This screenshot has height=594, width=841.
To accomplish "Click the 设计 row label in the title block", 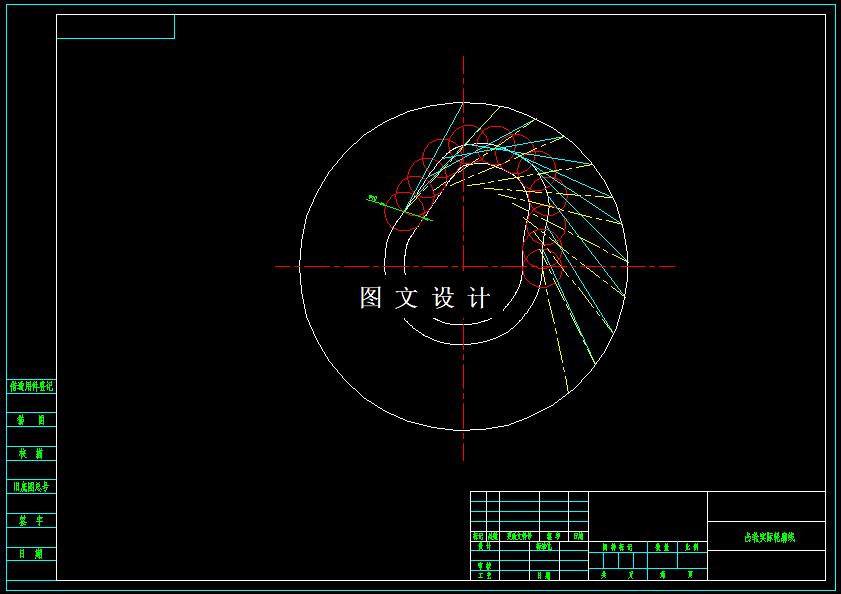I will [484, 546].
